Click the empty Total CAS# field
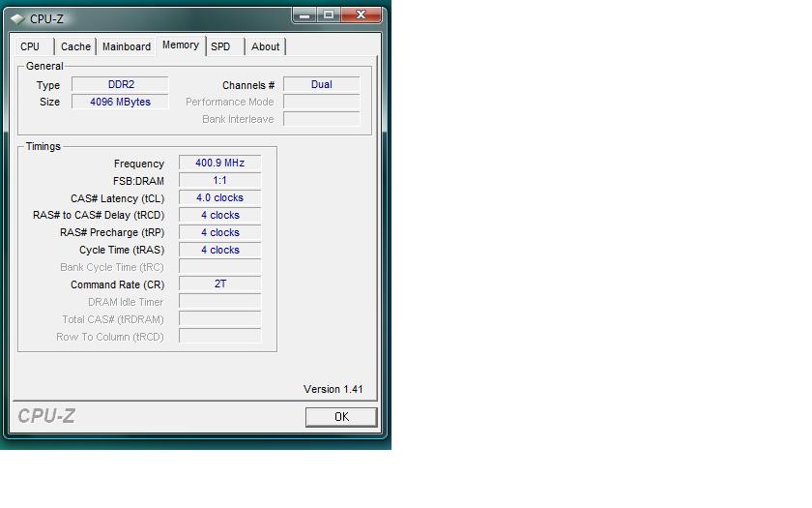This screenshot has width=812, height=508. 220,318
